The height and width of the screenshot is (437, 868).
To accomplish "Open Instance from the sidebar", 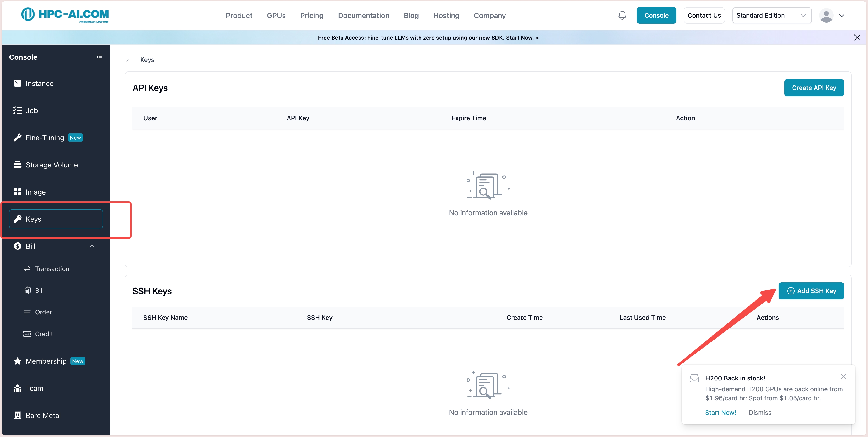I will (39, 83).
